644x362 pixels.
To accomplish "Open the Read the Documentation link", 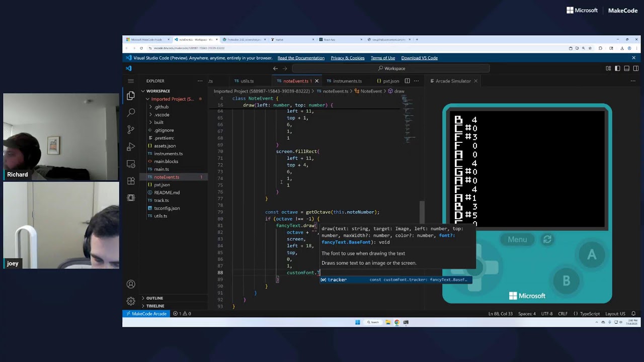I will 301,58.
